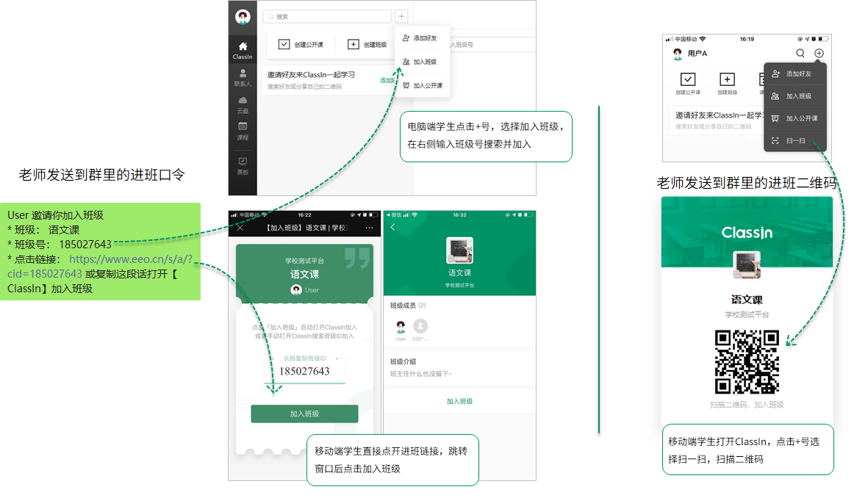Tap the User member avatar
The width and height of the screenshot is (868, 495).
401,326
